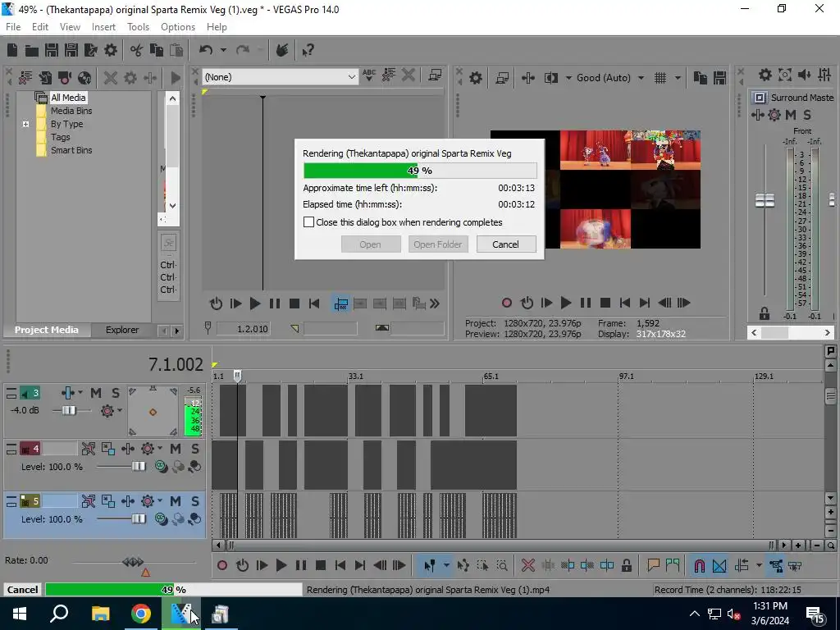The width and height of the screenshot is (840, 630).
Task: Open Project Properties gear in the main toolbar
Action: point(111,50)
